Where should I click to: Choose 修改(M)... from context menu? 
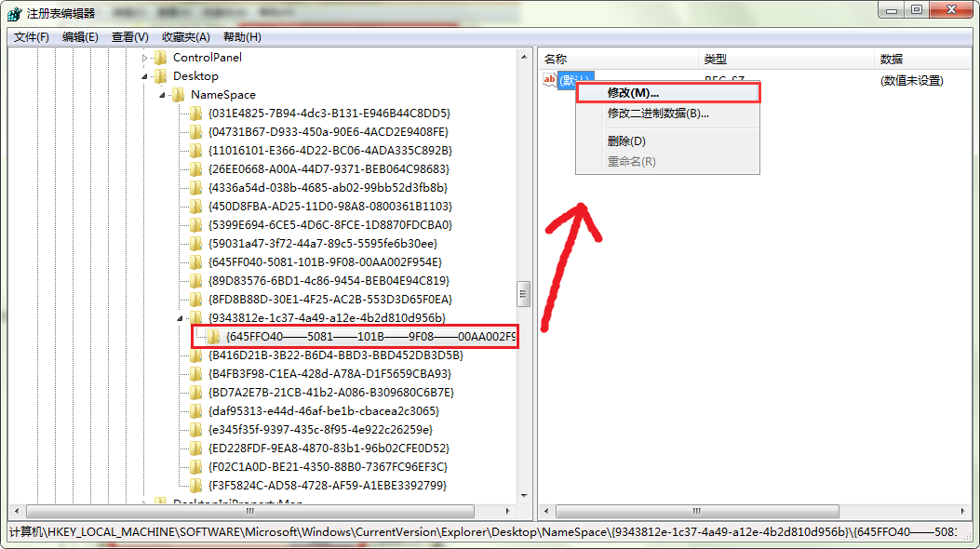click(x=633, y=93)
